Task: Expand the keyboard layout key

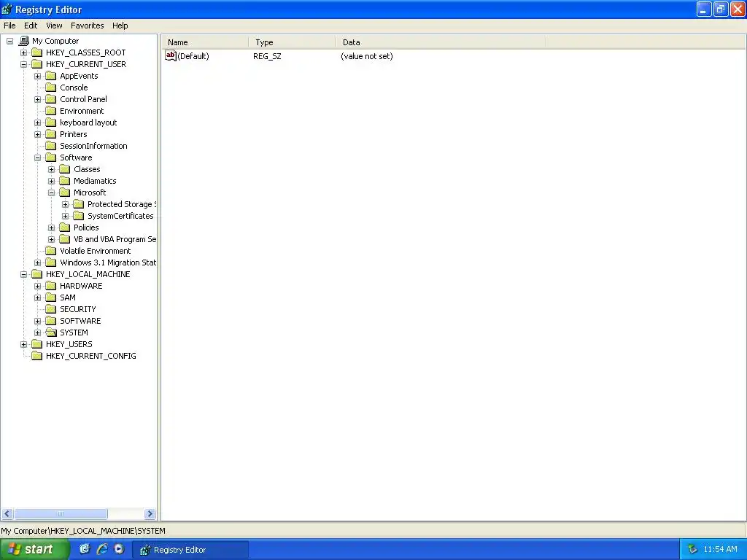Action: click(38, 122)
